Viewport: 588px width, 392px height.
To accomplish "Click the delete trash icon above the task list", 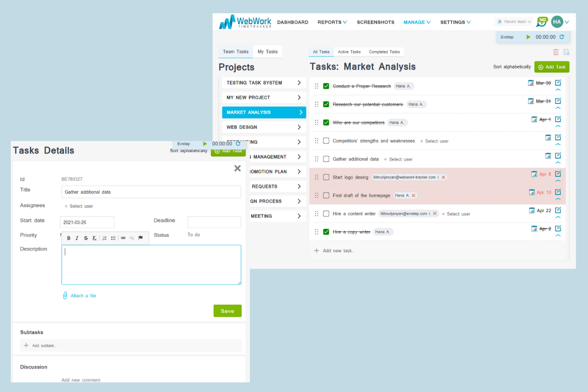I will click(x=556, y=51).
